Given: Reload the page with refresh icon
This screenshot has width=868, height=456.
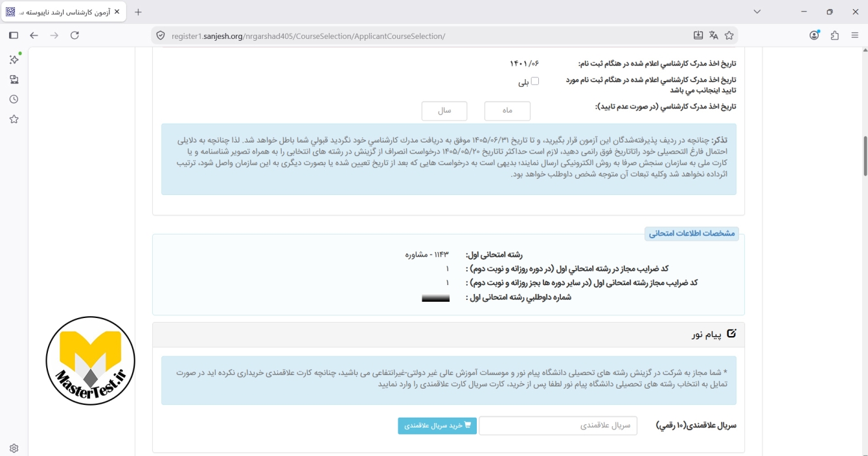Looking at the screenshot, I should 74,36.
